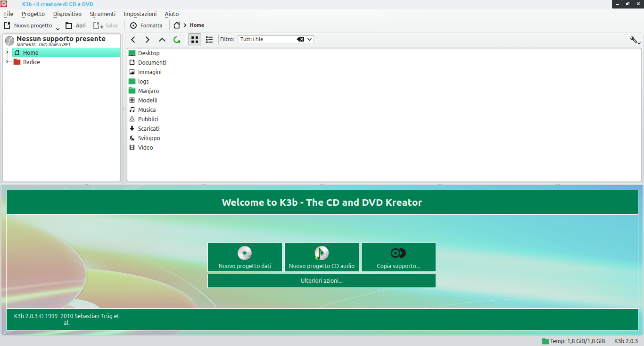Click Temp free space status entry
The height and width of the screenshot is (346, 644).
point(573,341)
